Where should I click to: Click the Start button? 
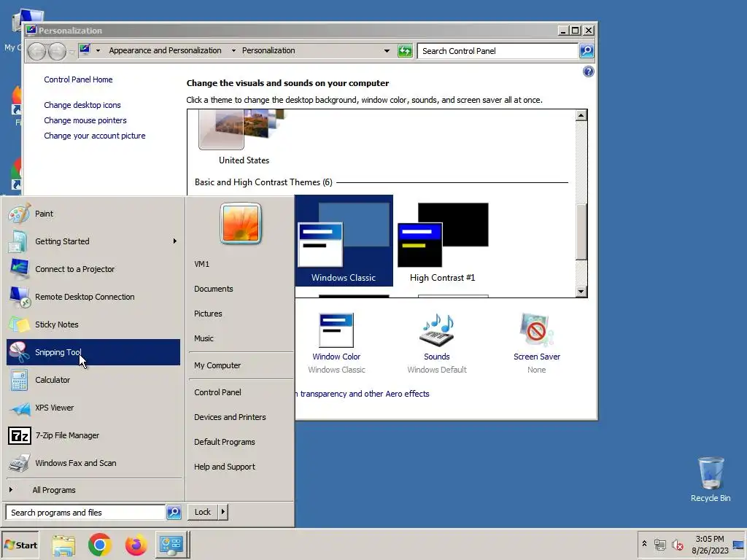point(20,545)
